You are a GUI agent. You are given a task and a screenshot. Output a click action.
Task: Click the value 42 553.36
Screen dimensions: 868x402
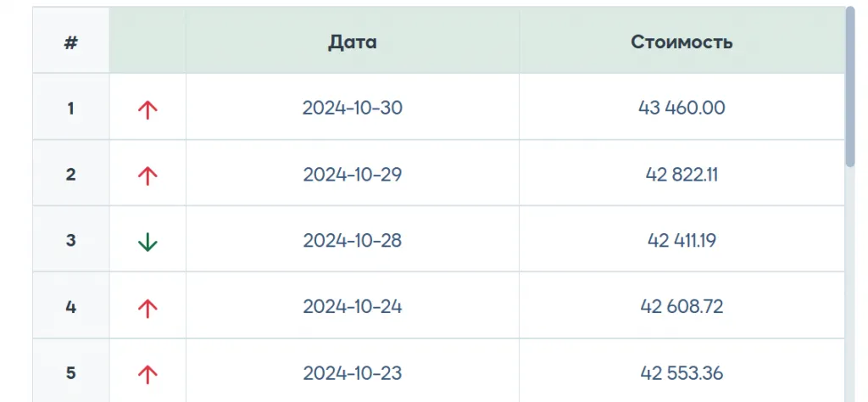coord(682,373)
